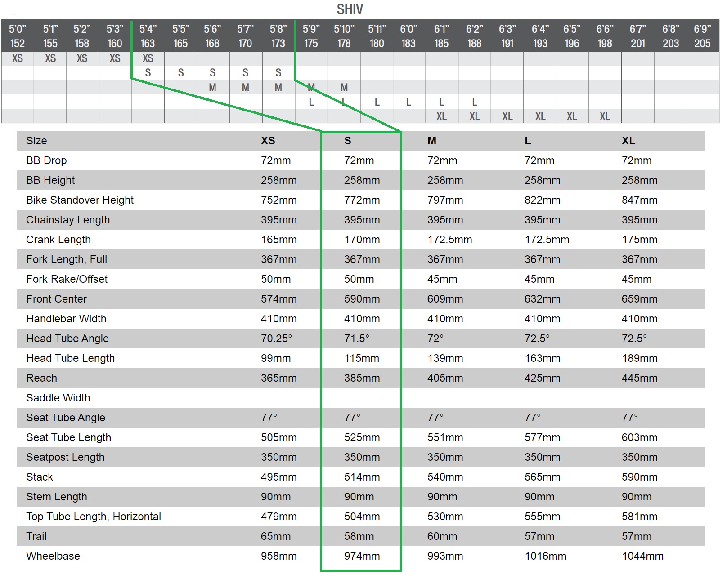This screenshot has height=588, width=727.
Task: Click the Stem Length row label
Action: 57,497
